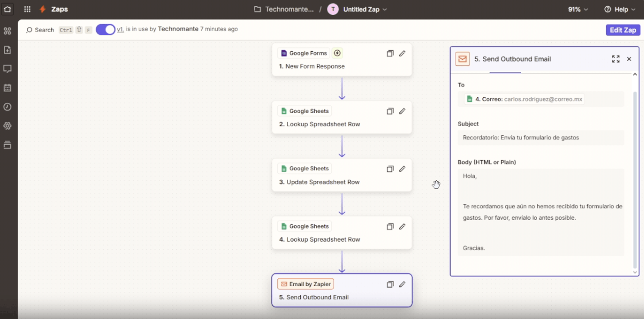
Task: Expand the Send Outbound Email panel fullscreen
Action: pyautogui.click(x=616, y=59)
